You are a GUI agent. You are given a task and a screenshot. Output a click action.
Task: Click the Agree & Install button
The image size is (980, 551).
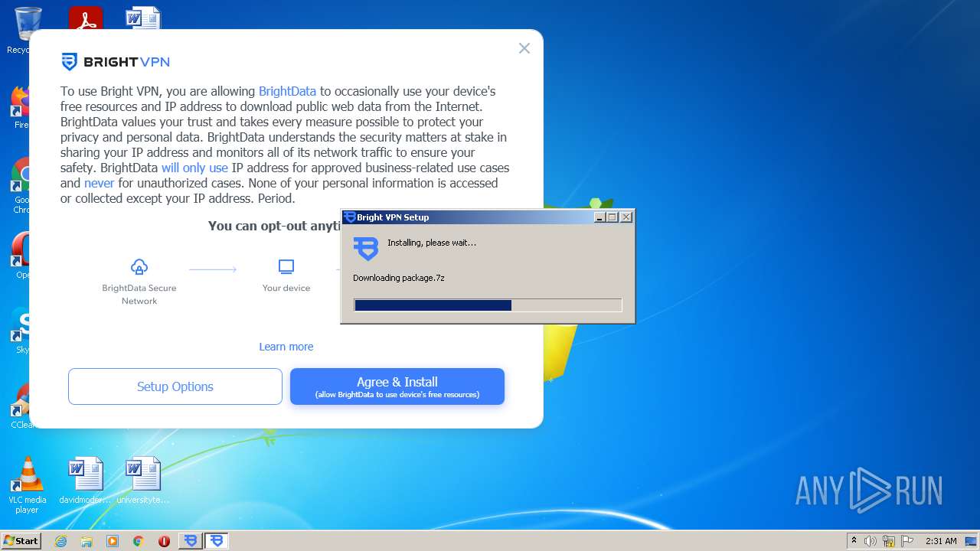point(397,386)
